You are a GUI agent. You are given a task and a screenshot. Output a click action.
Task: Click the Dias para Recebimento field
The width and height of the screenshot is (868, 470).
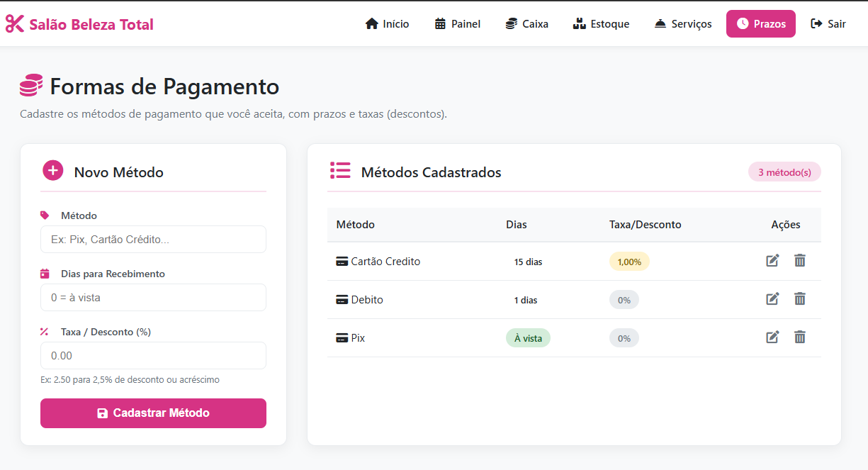(153, 298)
